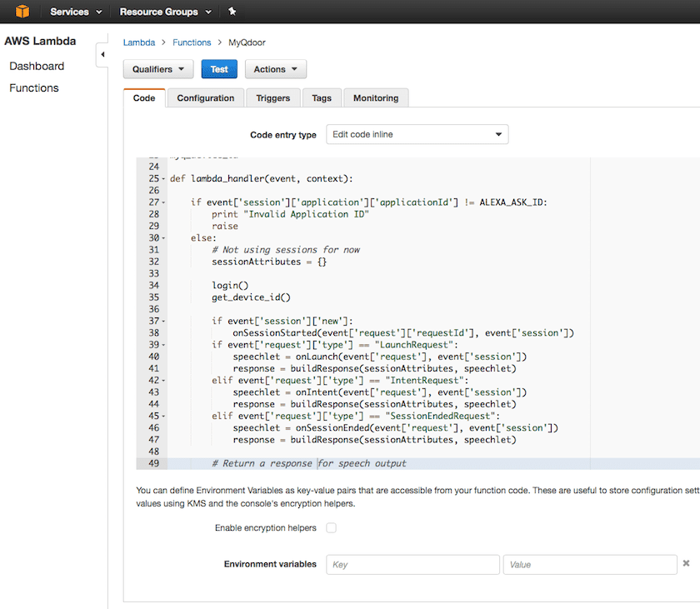Click the "Invalid Application ID" print statement
This screenshot has width=700, height=609.
[290, 215]
